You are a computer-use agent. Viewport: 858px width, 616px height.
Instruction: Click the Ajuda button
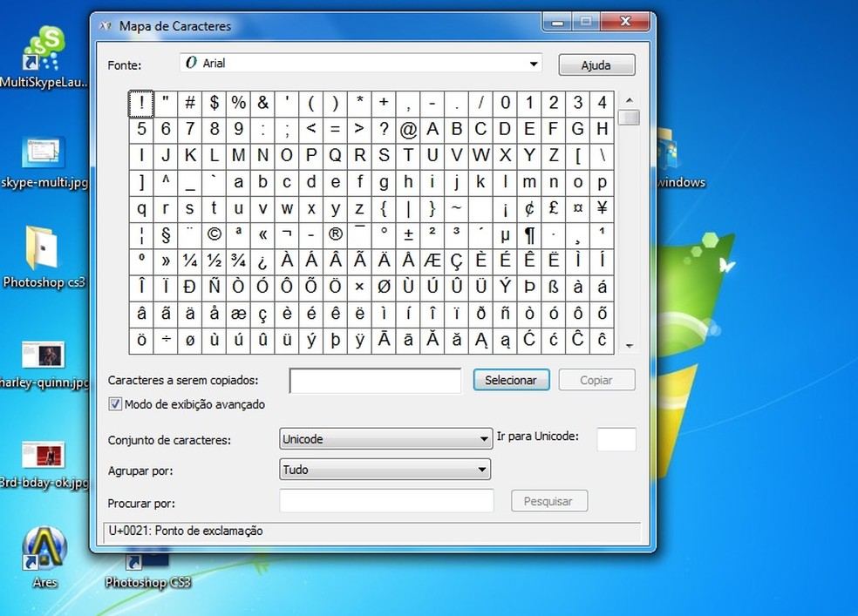tap(596, 65)
